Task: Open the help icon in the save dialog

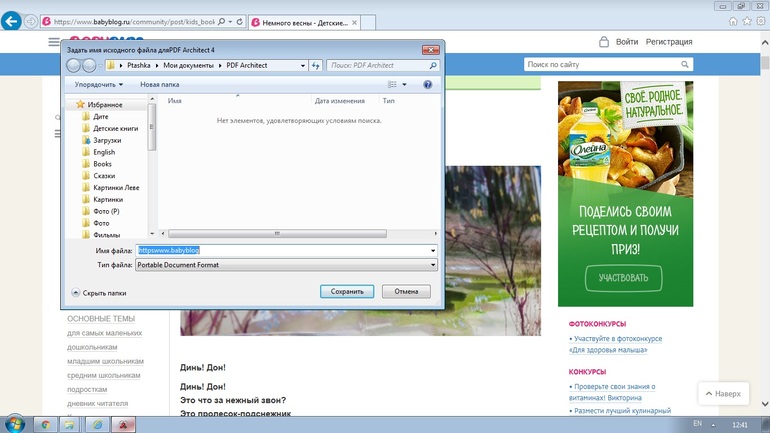Action: pos(428,85)
